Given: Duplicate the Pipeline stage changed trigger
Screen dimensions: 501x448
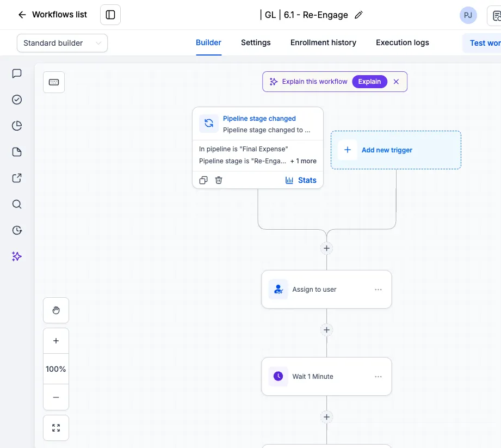Looking at the screenshot, I should 203,180.
